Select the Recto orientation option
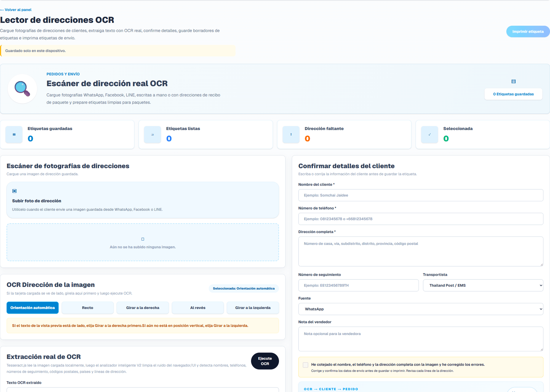550x392 pixels. click(x=88, y=308)
